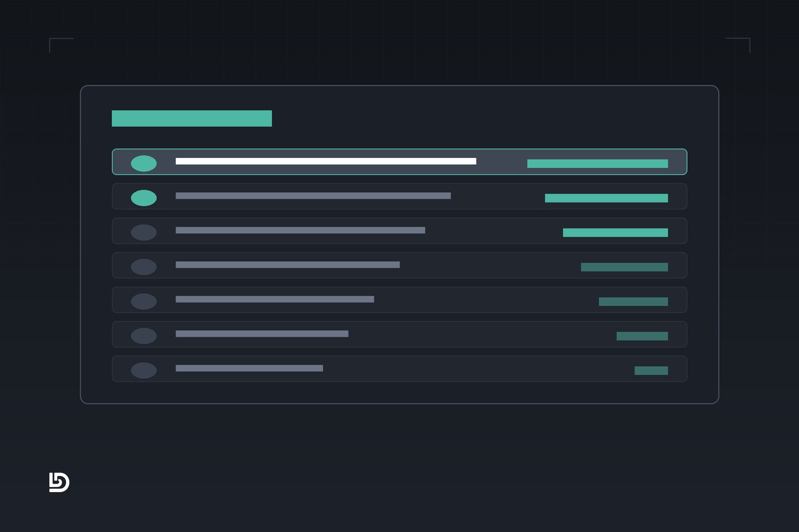Viewport: 799px width, 532px height.
Task: Toggle the gray oval in the fourth row
Action: tap(144, 267)
